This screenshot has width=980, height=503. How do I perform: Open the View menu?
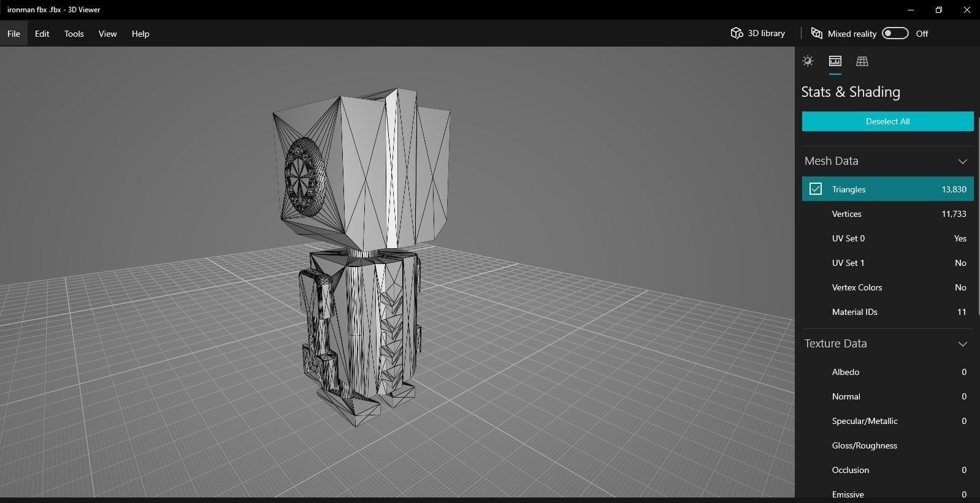107,34
